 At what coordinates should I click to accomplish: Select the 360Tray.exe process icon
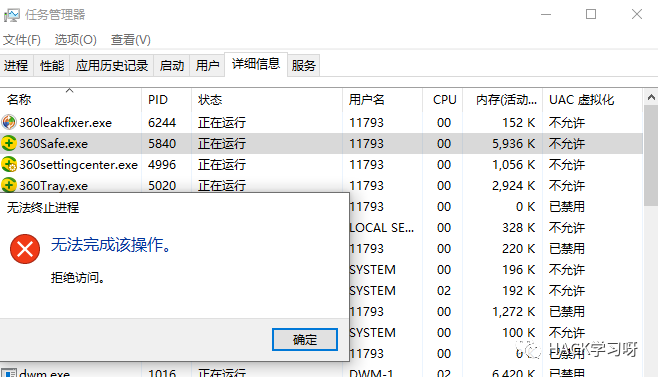coord(8,185)
